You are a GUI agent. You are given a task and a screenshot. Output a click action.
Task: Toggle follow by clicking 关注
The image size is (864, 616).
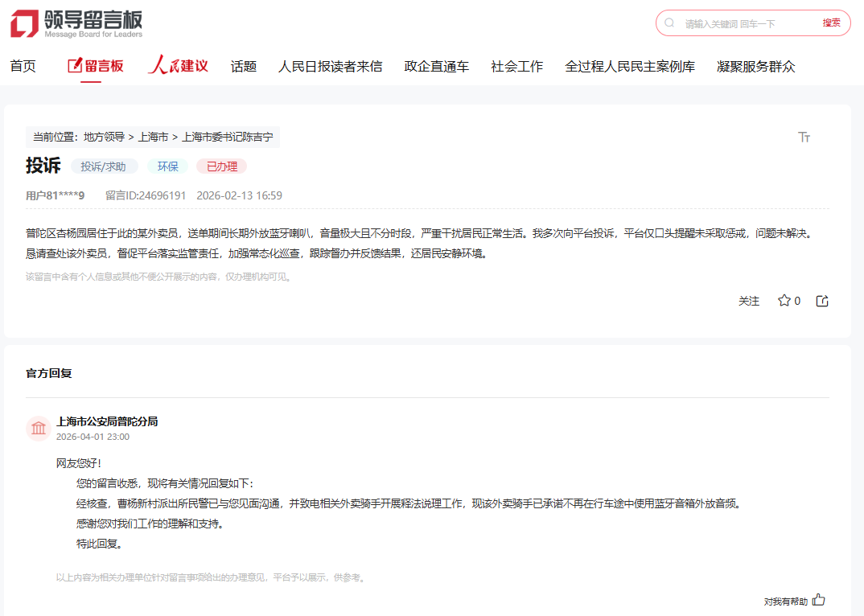pos(749,300)
